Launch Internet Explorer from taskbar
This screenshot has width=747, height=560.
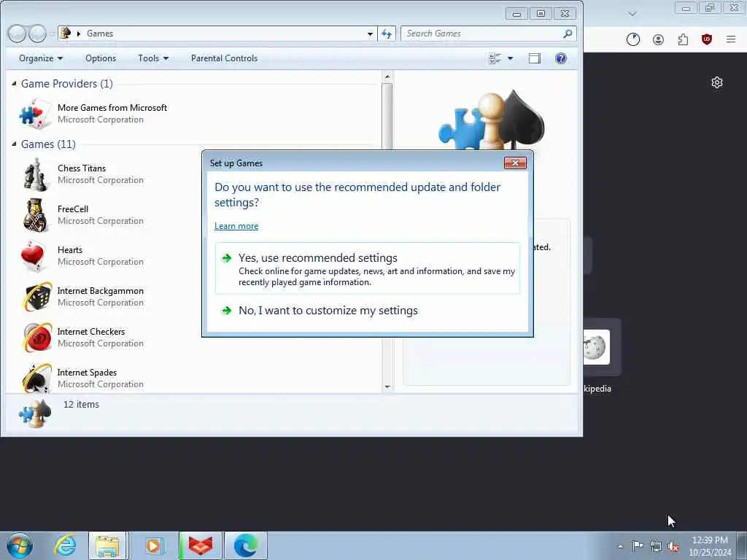click(x=65, y=545)
